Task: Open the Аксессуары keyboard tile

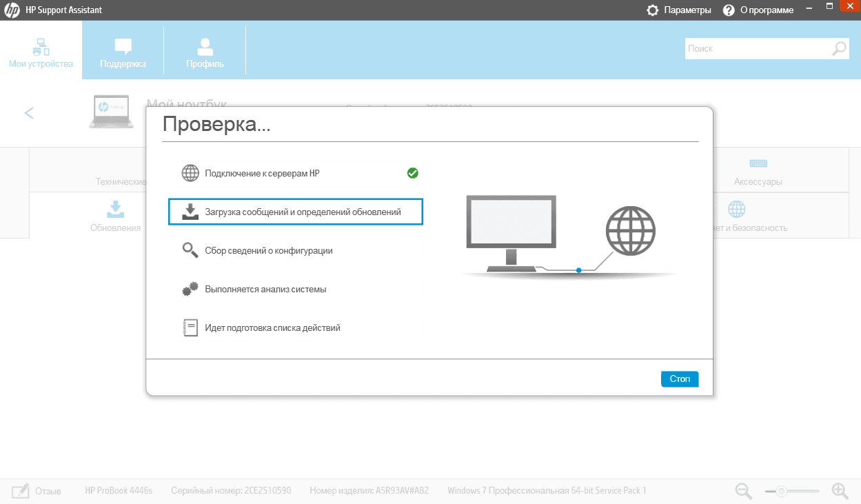Action: click(758, 170)
